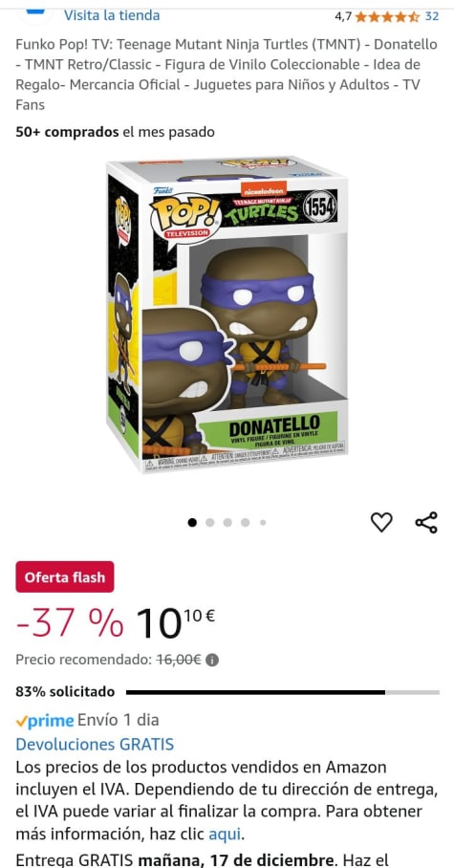Tap the share icon
The image size is (454, 868).
point(425,522)
